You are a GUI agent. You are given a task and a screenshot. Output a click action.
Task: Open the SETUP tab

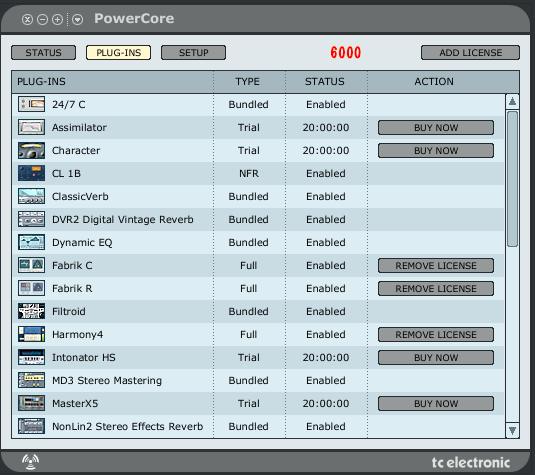coord(193,53)
